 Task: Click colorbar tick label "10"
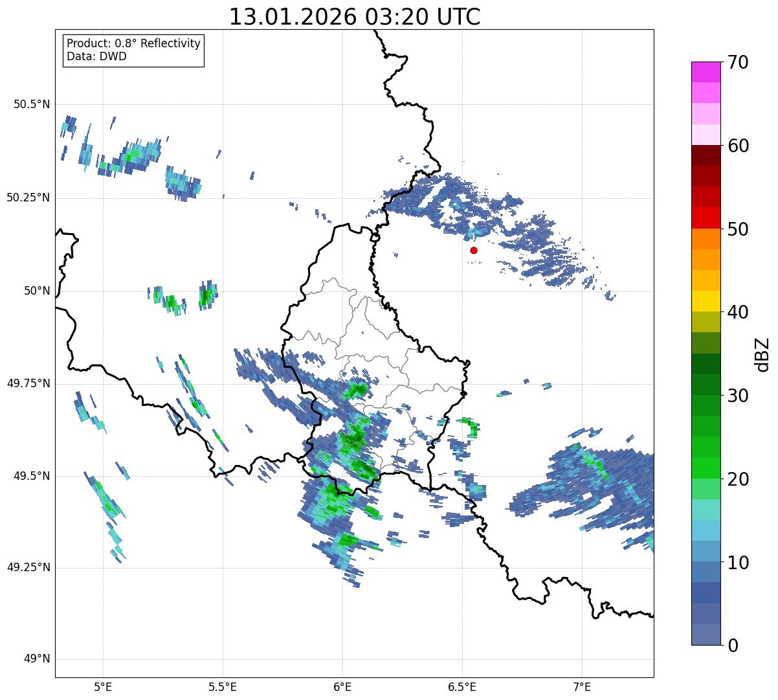[x=739, y=563]
